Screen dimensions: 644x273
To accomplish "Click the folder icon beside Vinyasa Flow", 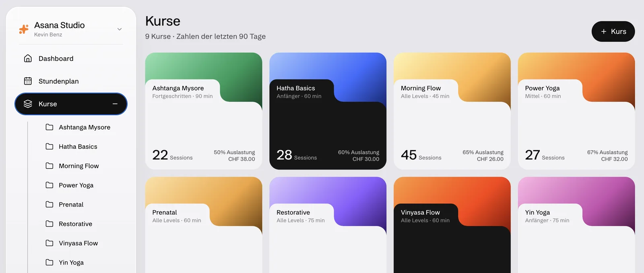I will (x=50, y=243).
